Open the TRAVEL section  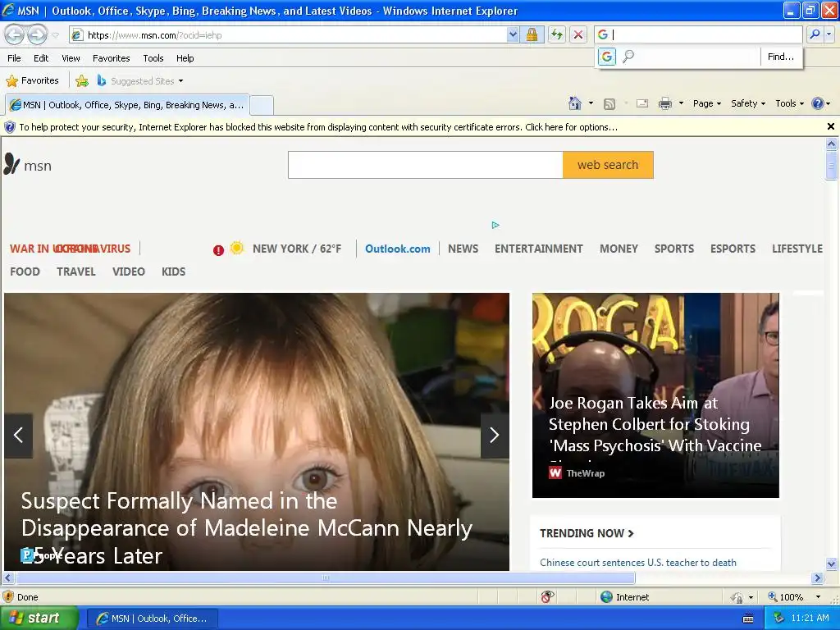76,272
